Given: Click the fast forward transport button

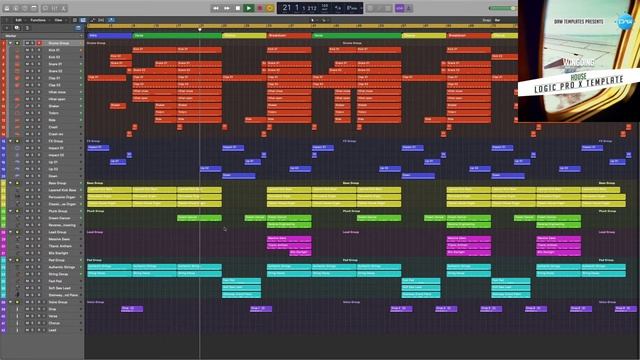Looking at the screenshot, I should (227, 8).
